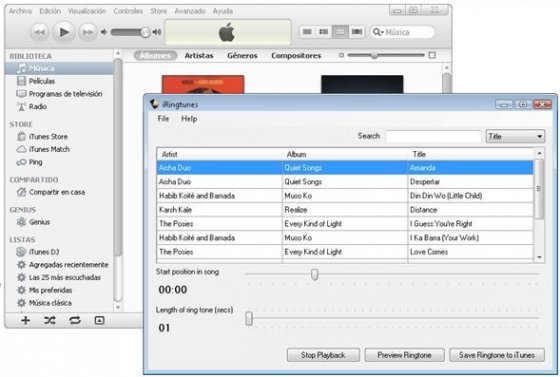Click the iRingtunes Search text field

click(434, 136)
